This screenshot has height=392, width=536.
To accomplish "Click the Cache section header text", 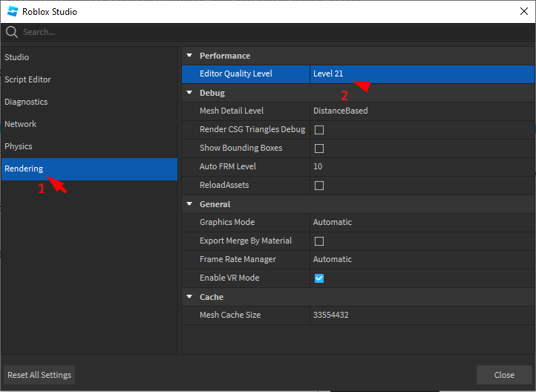I will (212, 297).
